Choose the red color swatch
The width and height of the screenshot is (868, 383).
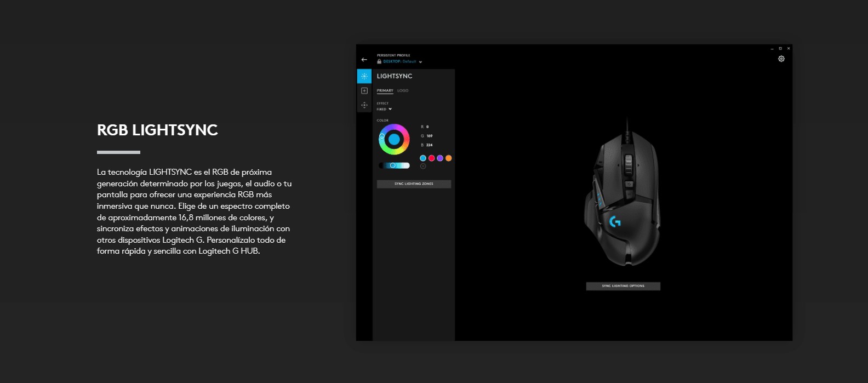click(431, 158)
